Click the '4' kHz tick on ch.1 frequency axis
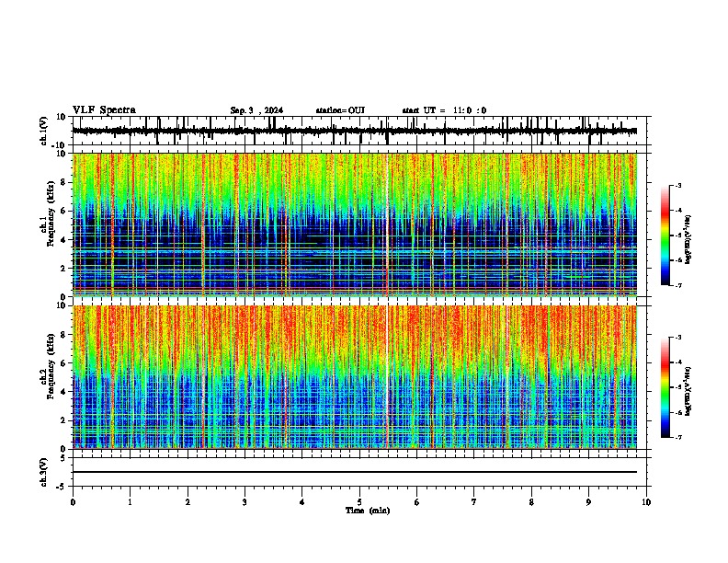 [x=64, y=240]
